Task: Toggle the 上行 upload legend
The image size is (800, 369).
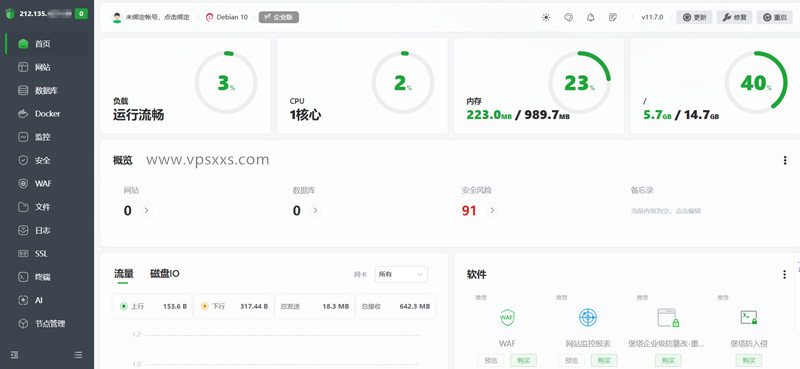Action: click(x=153, y=306)
